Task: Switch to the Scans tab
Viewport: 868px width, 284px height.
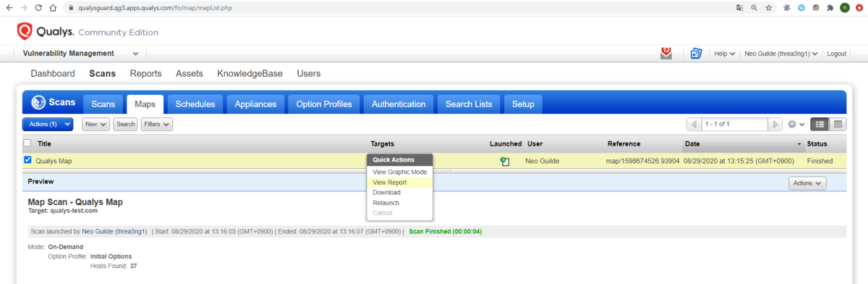Action: click(103, 104)
